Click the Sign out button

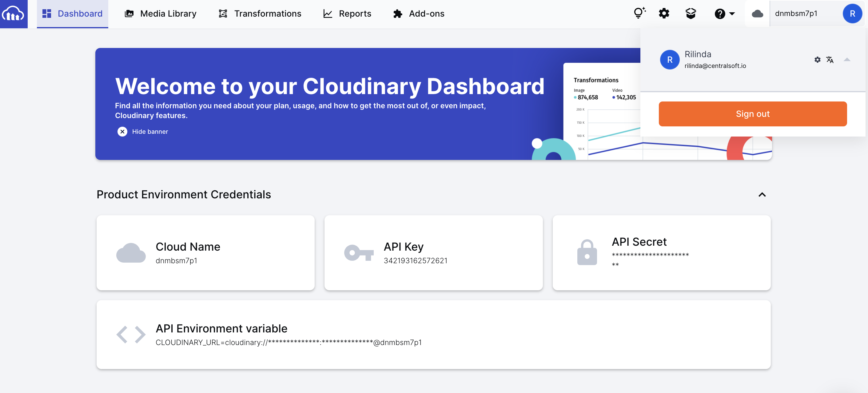tap(752, 114)
